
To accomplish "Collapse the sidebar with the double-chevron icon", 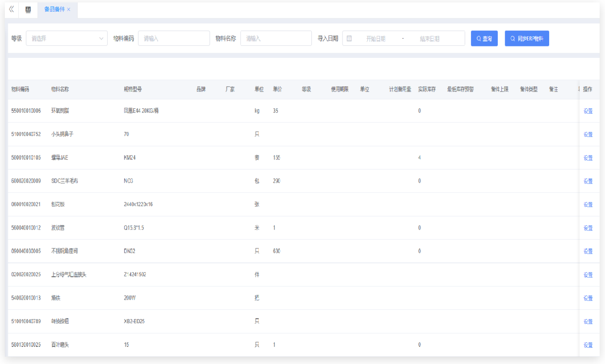I will point(11,9).
